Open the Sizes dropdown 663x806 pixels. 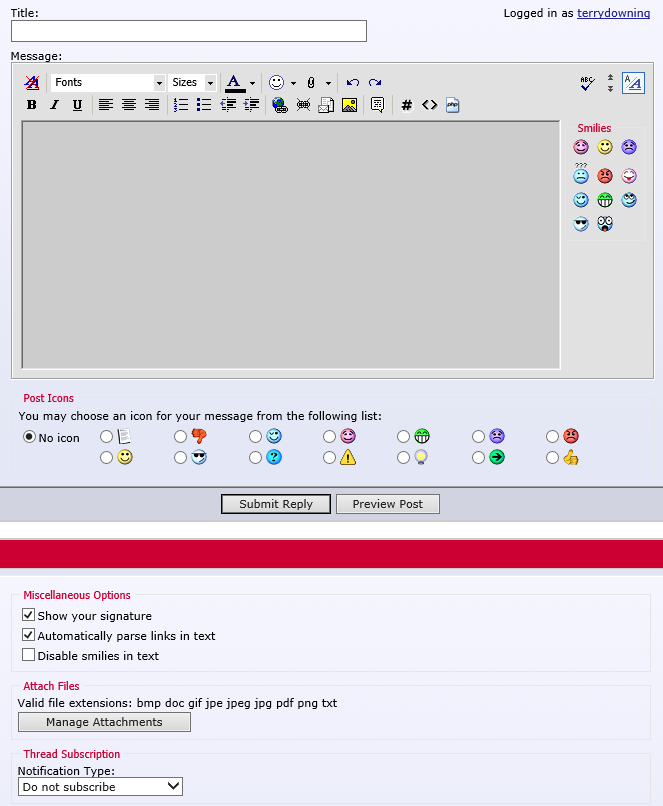(192, 82)
